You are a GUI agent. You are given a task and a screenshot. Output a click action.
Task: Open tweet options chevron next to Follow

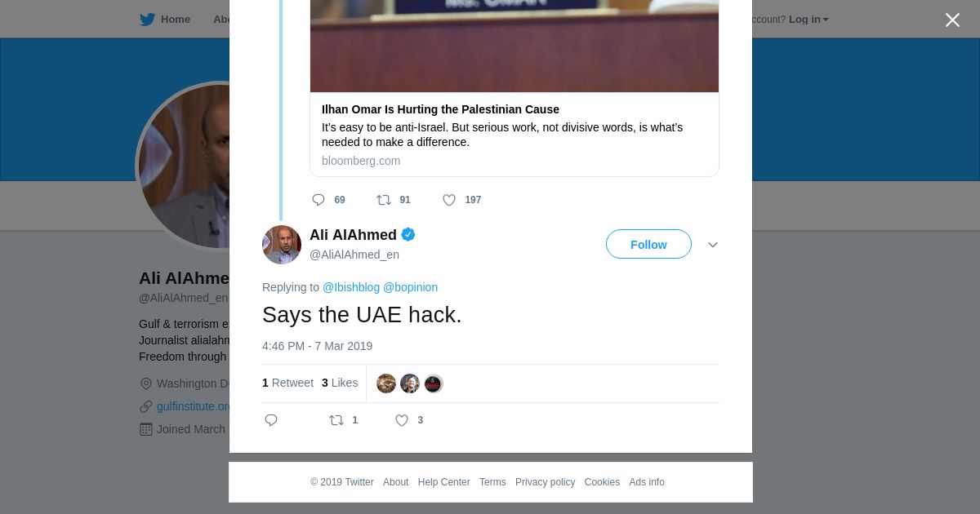[x=713, y=245]
